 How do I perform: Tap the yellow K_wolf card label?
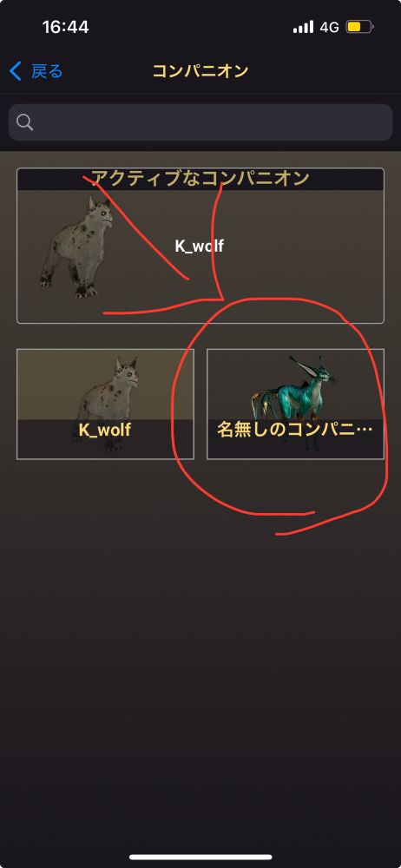(105, 431)
